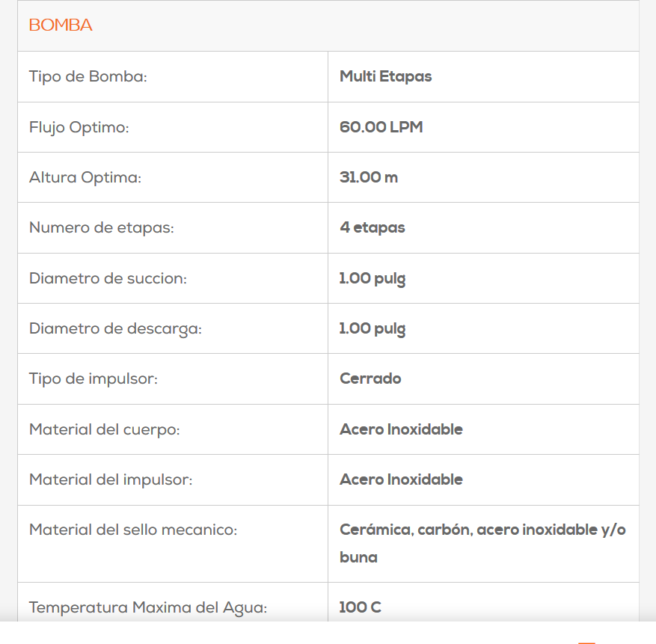Select the 'Cerrado' impeller type value
656x644 pixels.
370,378
